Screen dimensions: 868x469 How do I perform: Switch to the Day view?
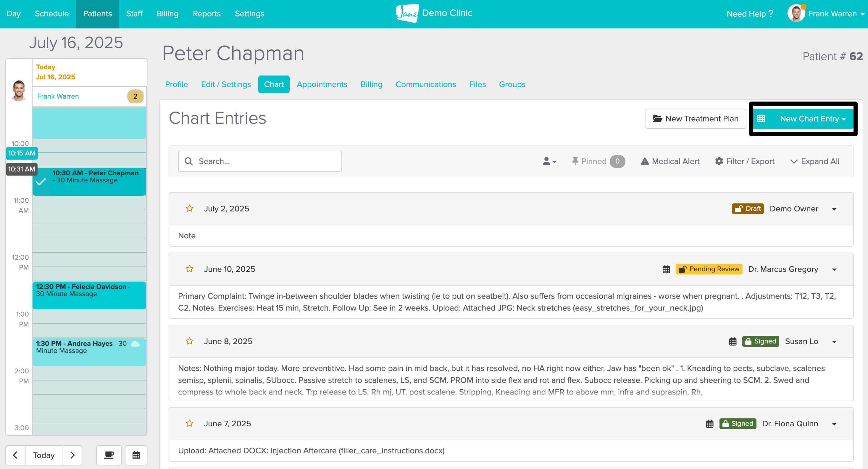(x=14, y=14)
